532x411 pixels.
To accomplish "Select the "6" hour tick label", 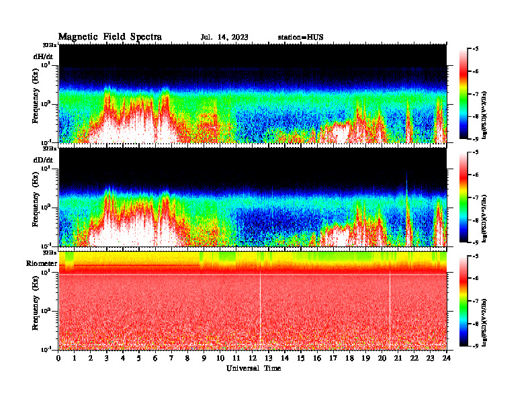I will click(155, 358).
